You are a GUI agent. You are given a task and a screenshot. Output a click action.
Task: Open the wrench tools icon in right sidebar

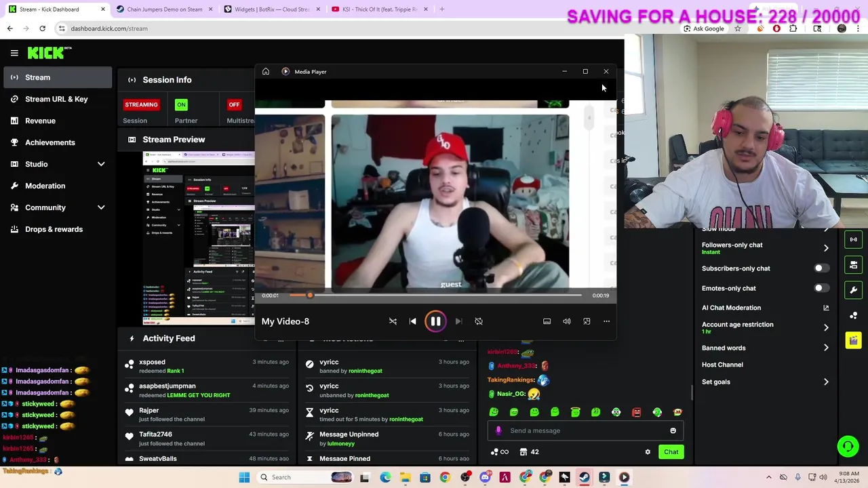(854, 290)
